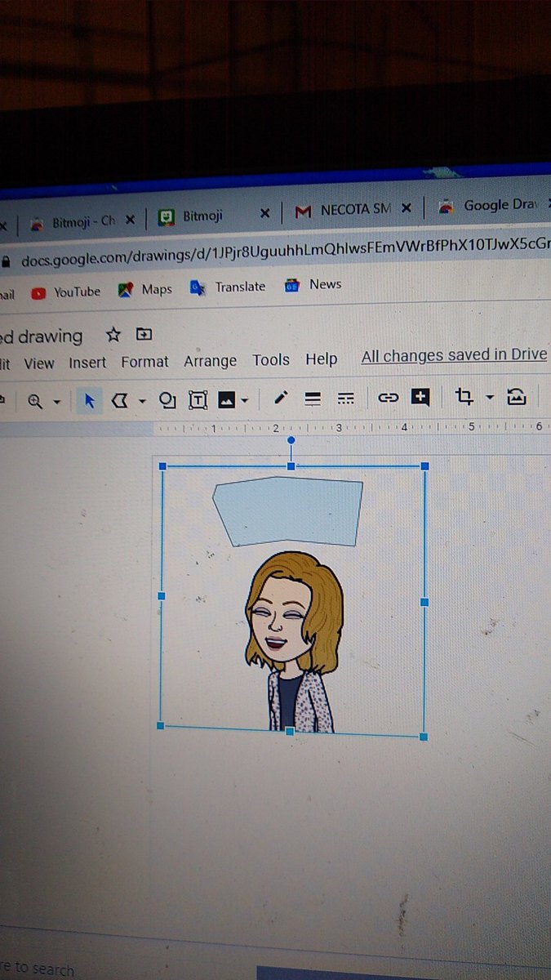
Task: Switch to the Google Drawings browser tab
Action: click(x=490, y=206)
